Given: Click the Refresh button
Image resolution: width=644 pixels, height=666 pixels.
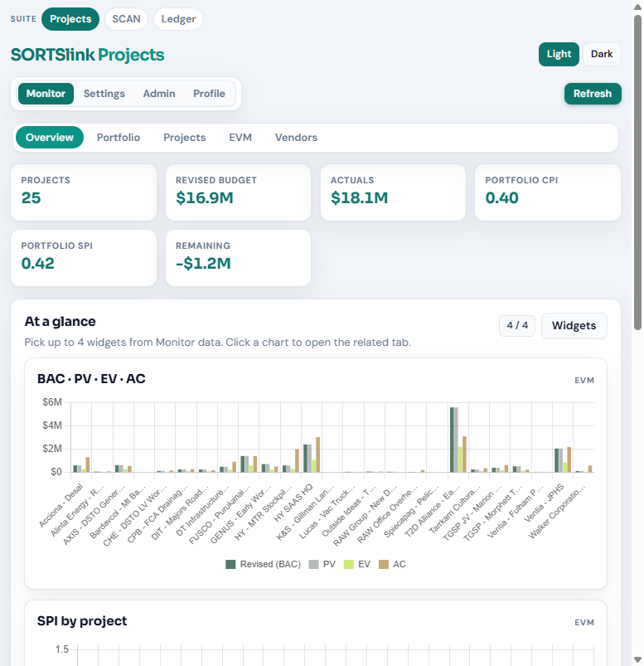Looking at the screenshot, I should pos(593,94).
